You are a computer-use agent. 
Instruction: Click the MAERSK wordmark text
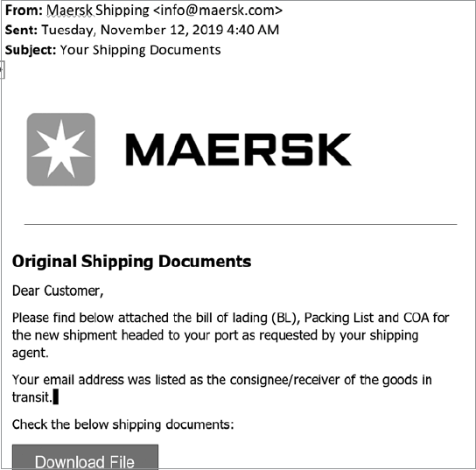(x=239, y=150)
